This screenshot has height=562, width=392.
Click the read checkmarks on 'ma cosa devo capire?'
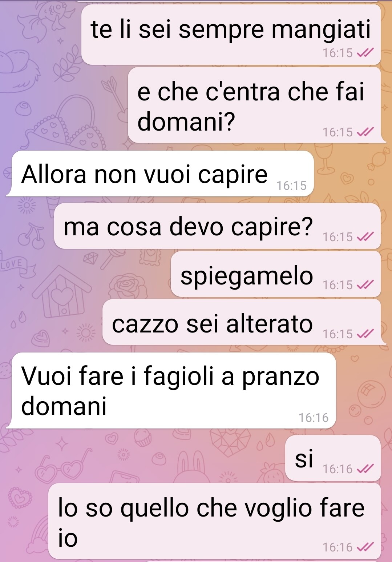click(365, 237)
